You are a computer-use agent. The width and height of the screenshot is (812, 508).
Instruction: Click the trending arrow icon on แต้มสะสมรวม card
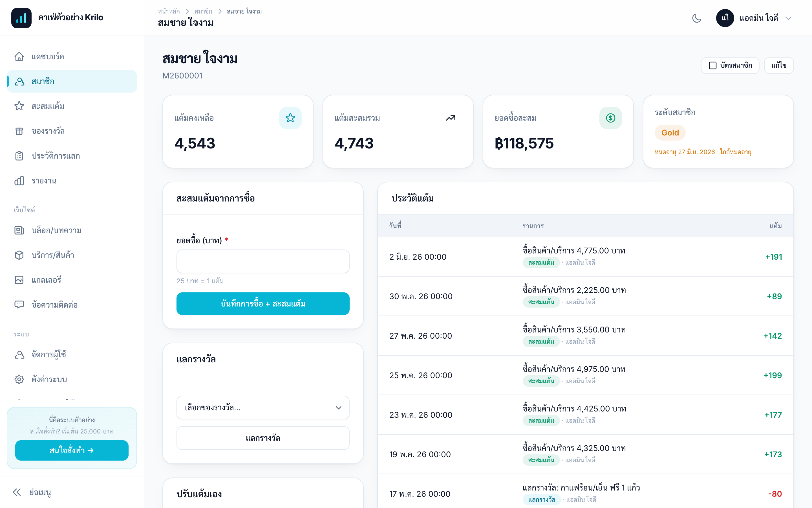click(450, 118)
